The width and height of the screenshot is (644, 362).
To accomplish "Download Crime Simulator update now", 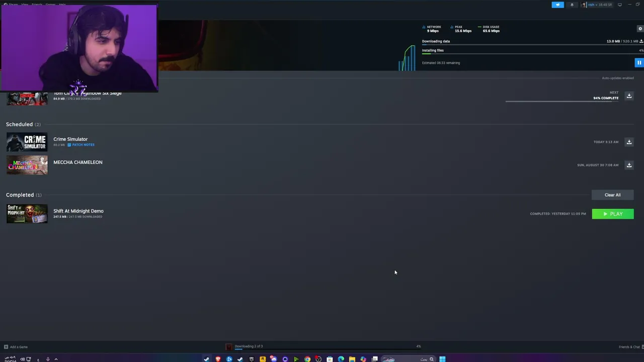I will (629, 142).
